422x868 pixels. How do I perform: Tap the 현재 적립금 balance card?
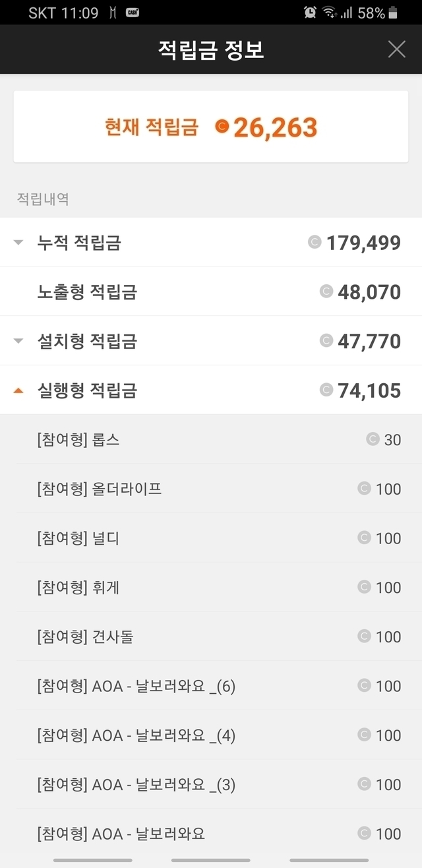[211, 127]
